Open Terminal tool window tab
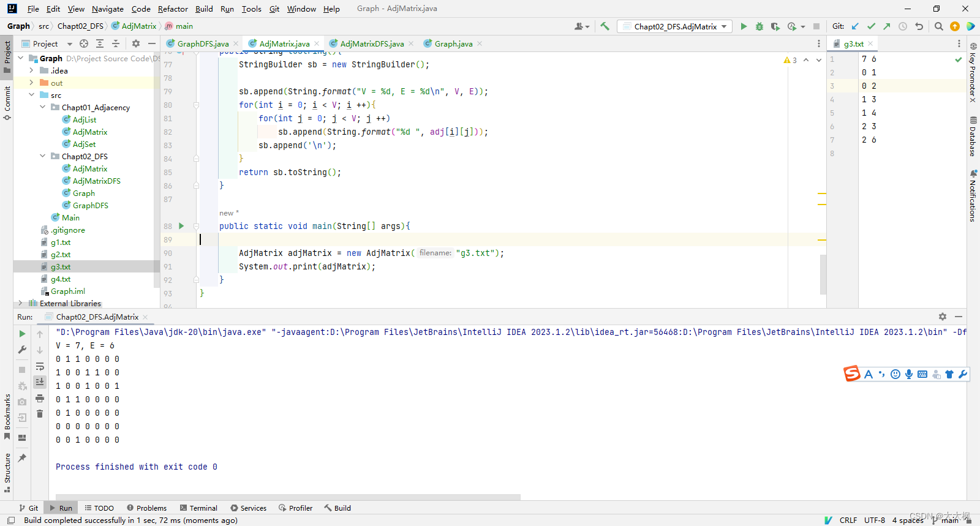 point(198,508)
